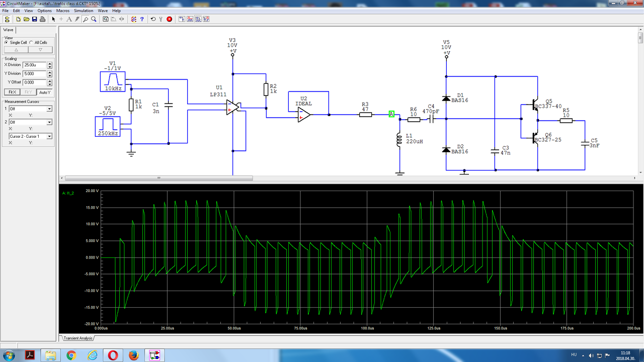Image resolution: width=644 pixels, height=362 pixels.
Task: Open Measurement Cursor 2 dropdown
Action: [49, 122]
